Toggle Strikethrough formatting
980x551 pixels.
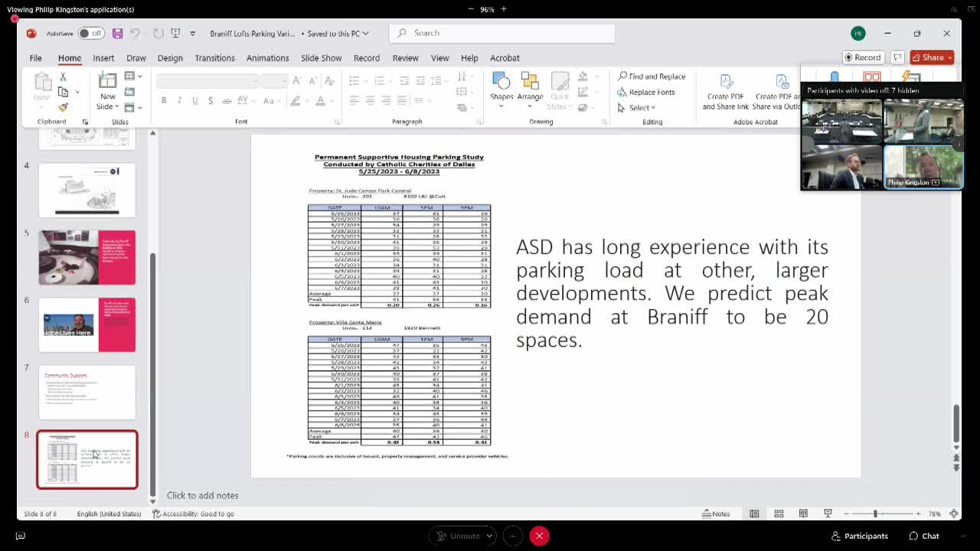coord(226,100)
